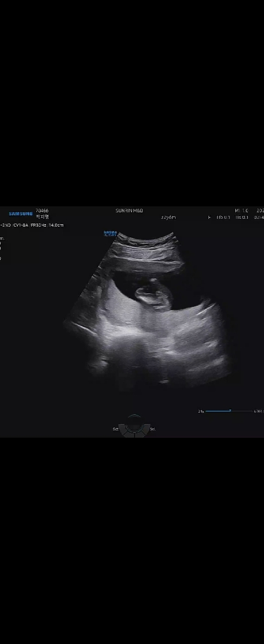Click the MI 1.0 index readout

[241, 210]
